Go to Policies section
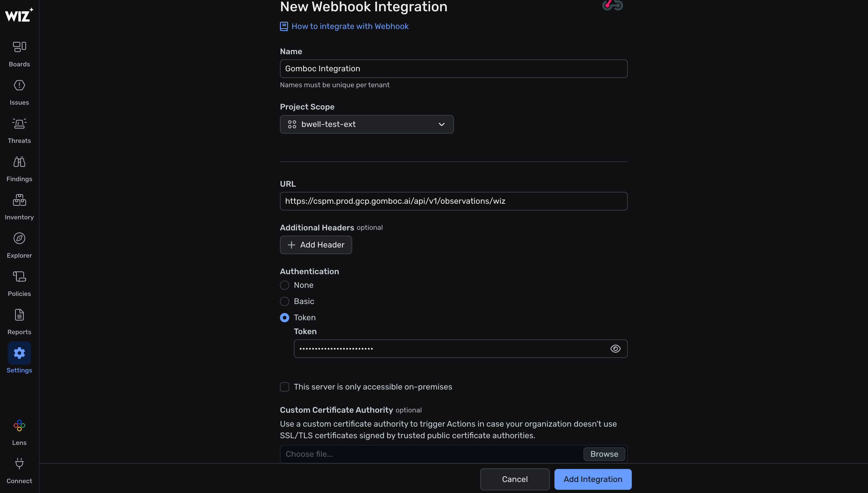Screen dimensions: 868x493 (19, 284)
